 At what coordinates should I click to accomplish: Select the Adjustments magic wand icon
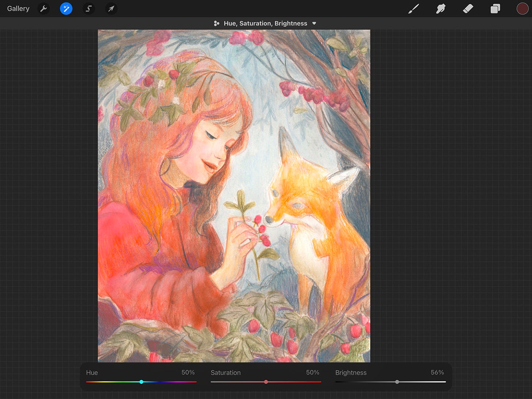click(66, 8)
